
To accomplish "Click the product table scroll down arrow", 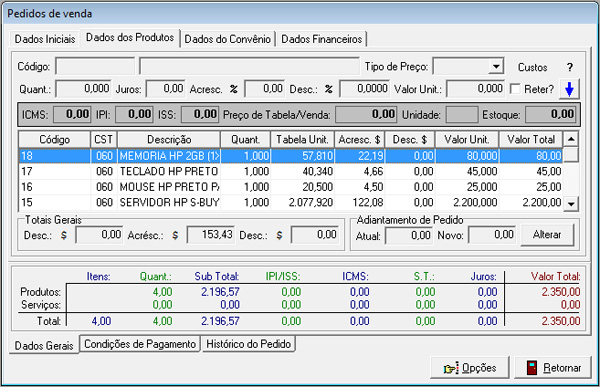I will click(x=571, y=204).
